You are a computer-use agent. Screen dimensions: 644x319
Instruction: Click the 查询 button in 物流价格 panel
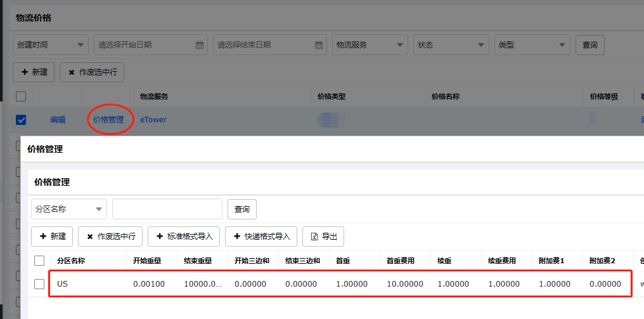tap(589, 45)
